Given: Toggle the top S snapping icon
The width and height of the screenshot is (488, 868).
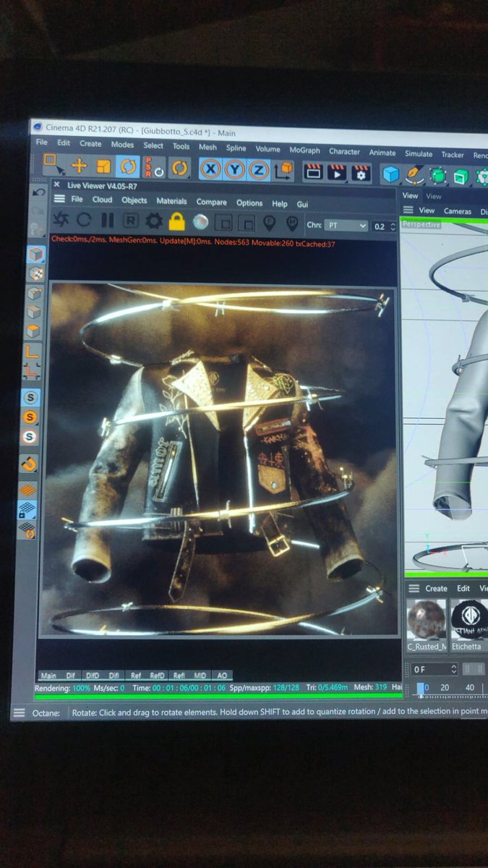Looking at the screenshot, I should pos(31,397).
